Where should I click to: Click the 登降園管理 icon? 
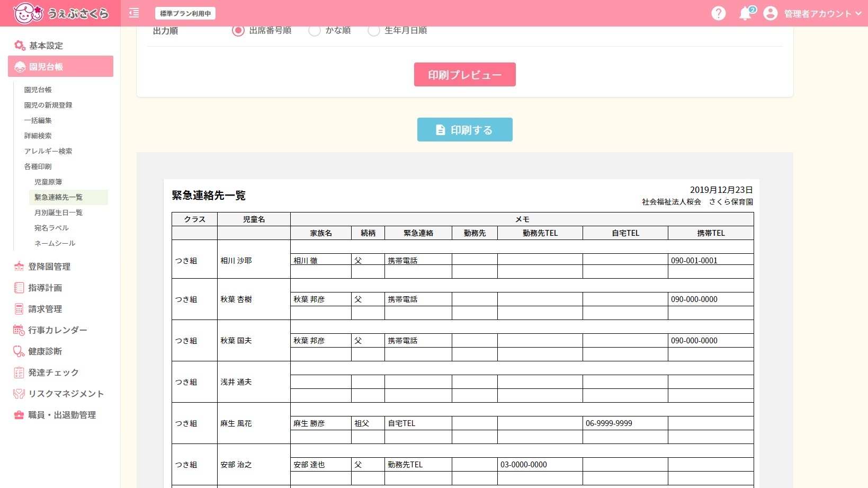(x=19, y=267)
